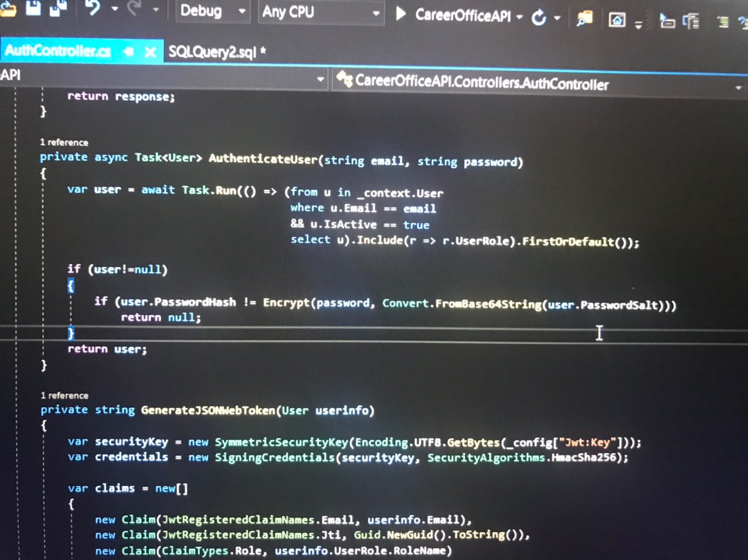748x560 pixels.
Task: Click the 'return user;' statement
Action: (107, 349)
